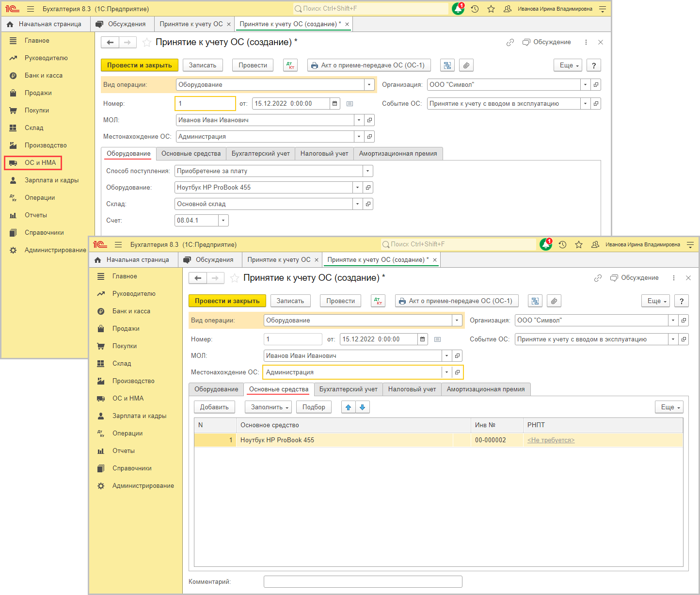Click the paperclip attachments icon in back window
Viewport: 700px width, 595px height.
pyautogui.click(x=466, y=65)
